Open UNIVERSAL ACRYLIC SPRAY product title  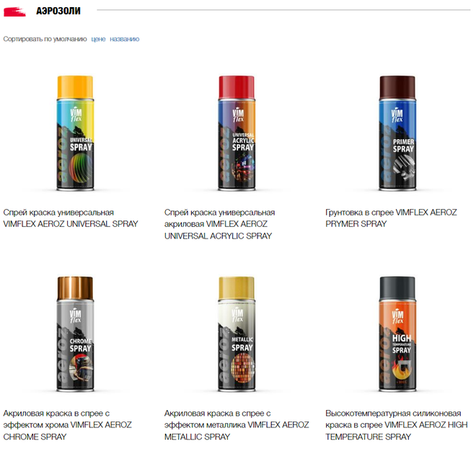(x=219, y=224)
